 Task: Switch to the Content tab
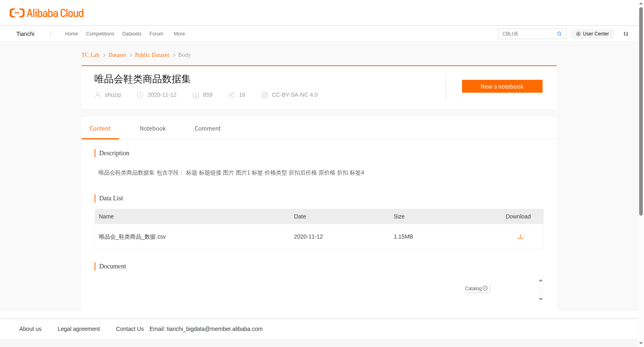(100, 129)
